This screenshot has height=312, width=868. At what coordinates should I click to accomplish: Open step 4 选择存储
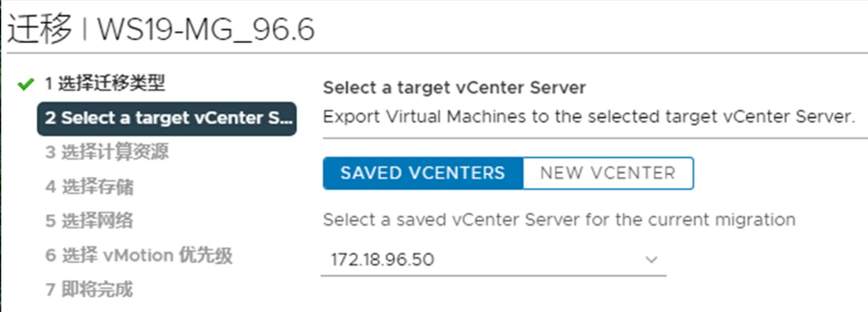tap(89, 187)
